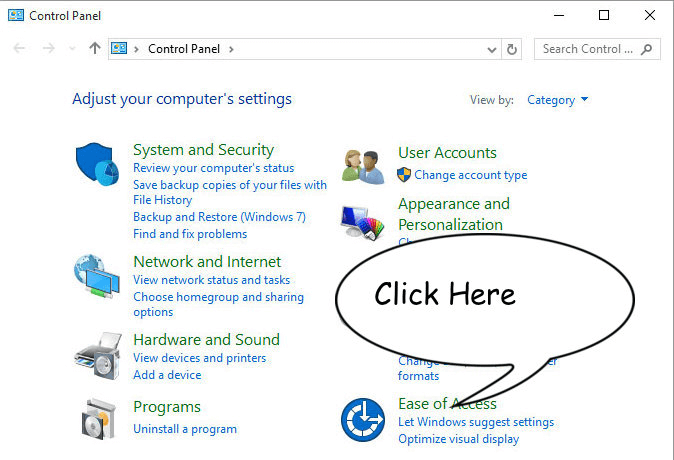Click the refresh button in address bar
Screen dimensions: 674x460
tap(512, 49)
